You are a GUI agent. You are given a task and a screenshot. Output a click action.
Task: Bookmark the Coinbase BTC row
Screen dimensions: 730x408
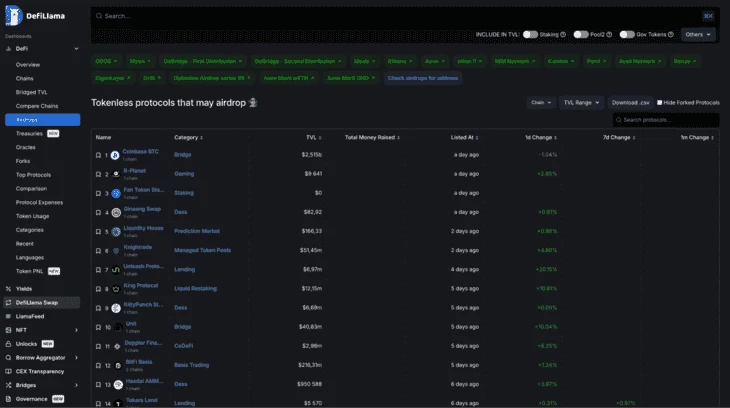(x=98, y=155)
